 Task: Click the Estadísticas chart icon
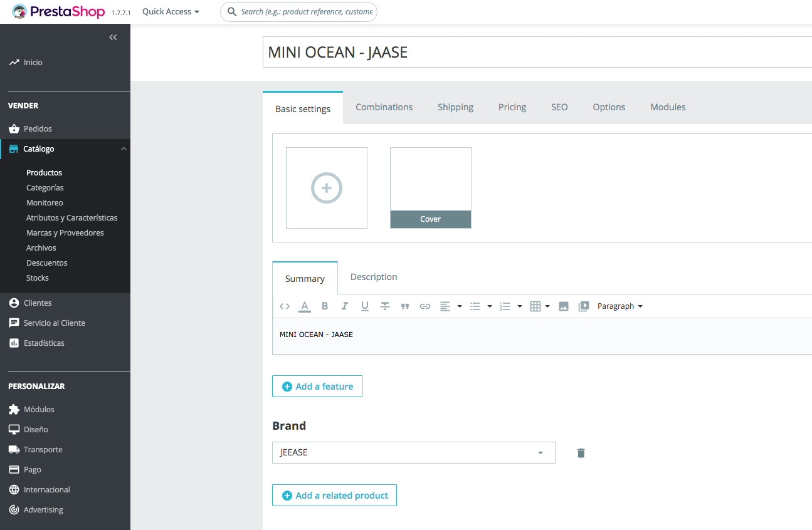pyautogui.click(x=14, y=343)
